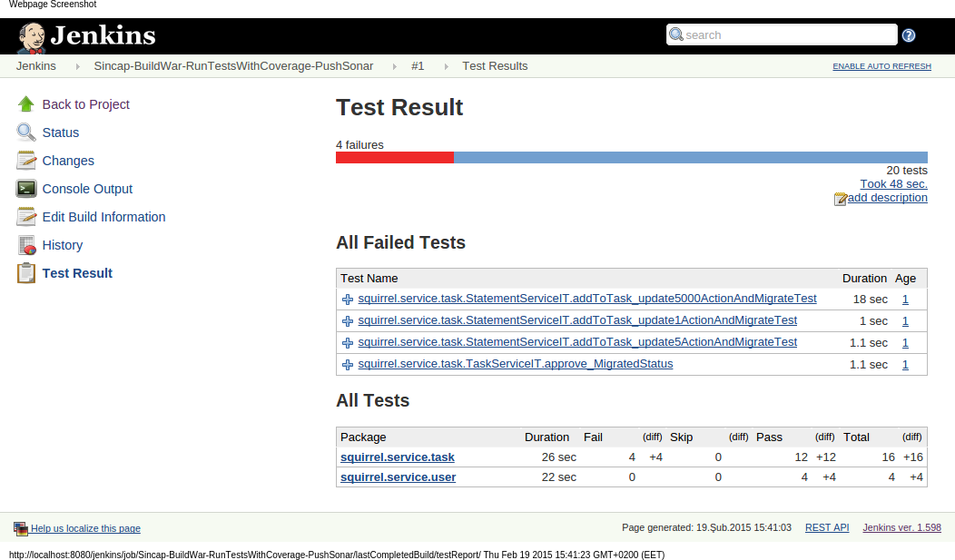Click the Jenkins butler logo
Image resolution: width=955 pixels, height=560 pixels.
tap(31, 36)
